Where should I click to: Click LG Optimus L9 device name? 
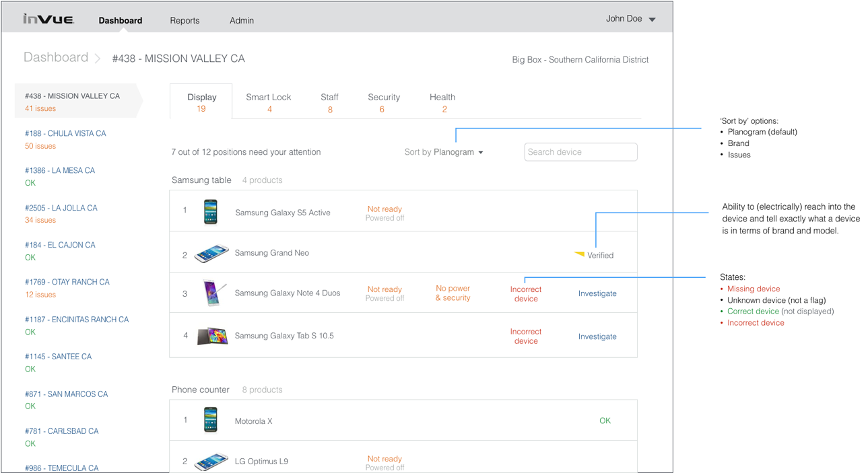tap(261, 462)
